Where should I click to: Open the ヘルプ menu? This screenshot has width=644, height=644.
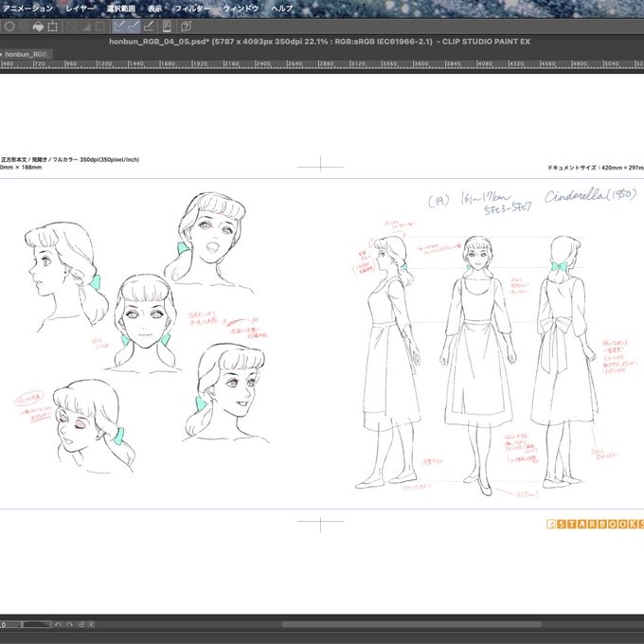click(x=282, y=9)
